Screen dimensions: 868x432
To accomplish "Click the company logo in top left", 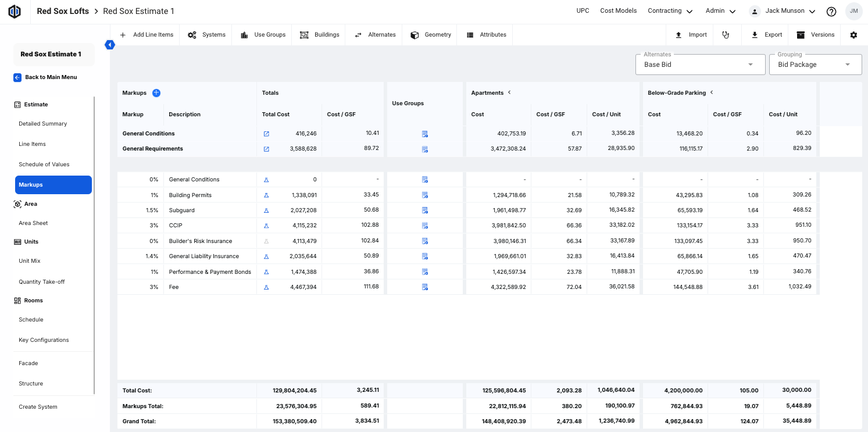I will (15, 12).
